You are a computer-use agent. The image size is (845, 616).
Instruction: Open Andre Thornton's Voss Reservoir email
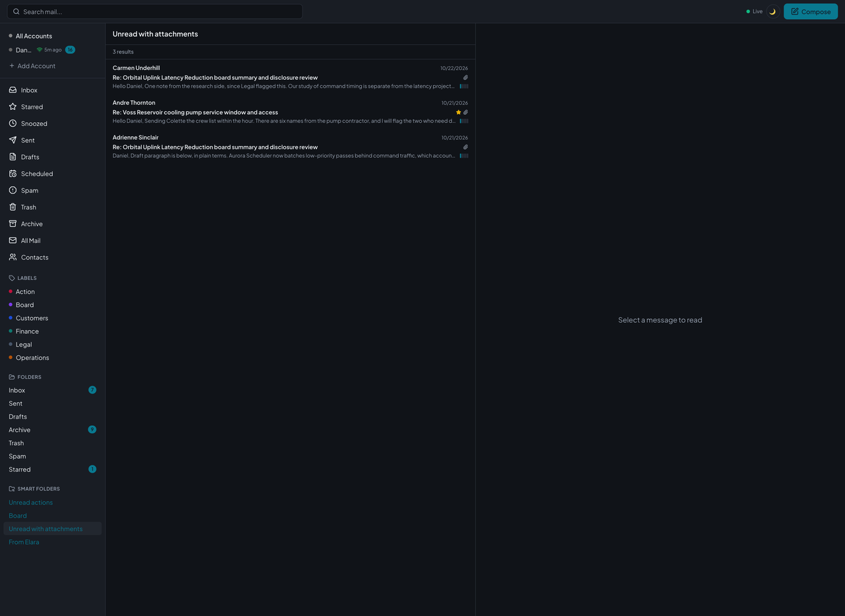coord(290,112)
